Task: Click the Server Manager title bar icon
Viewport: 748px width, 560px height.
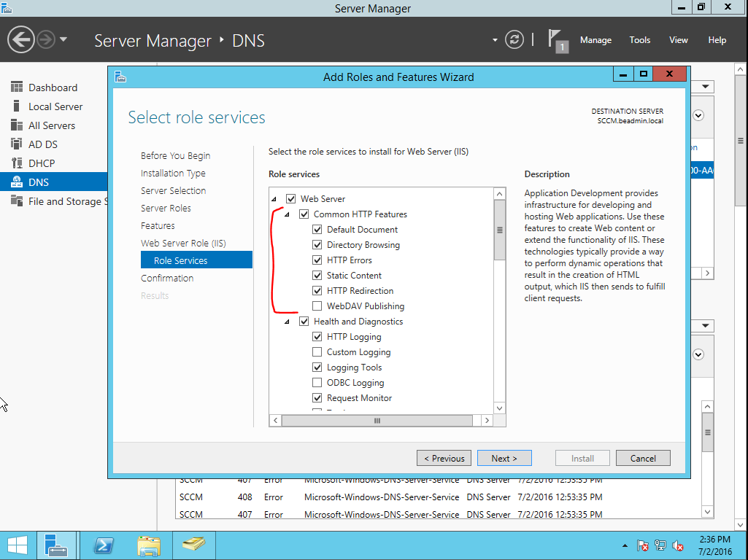Action: pos(7,8)
